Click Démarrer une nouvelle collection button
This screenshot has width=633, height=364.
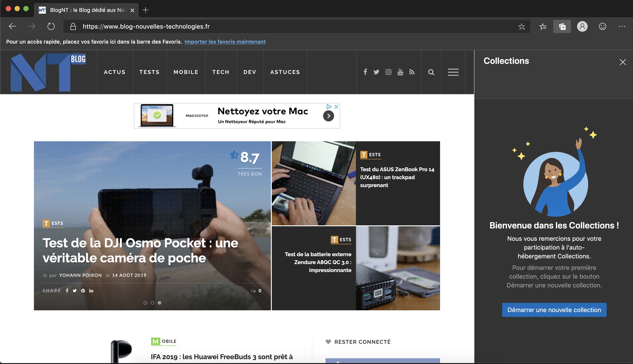[554, 310]
